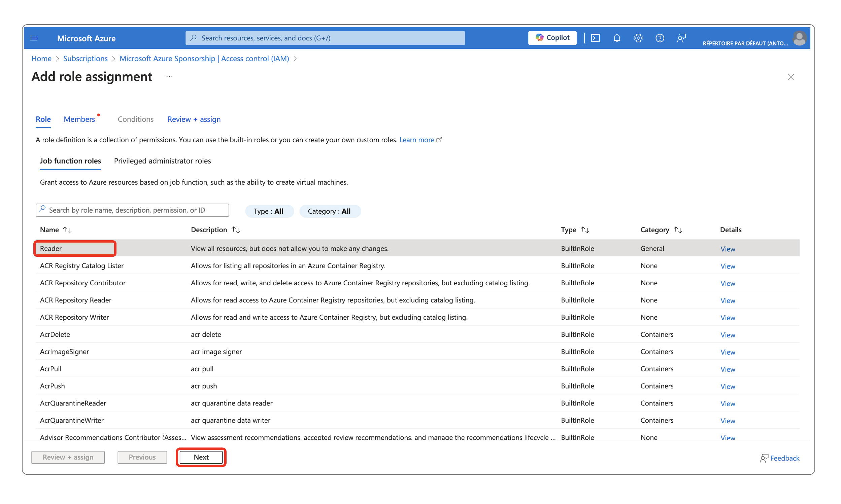
Task: Switch to Review + assign tab
Action: click(x=194, y=119)
